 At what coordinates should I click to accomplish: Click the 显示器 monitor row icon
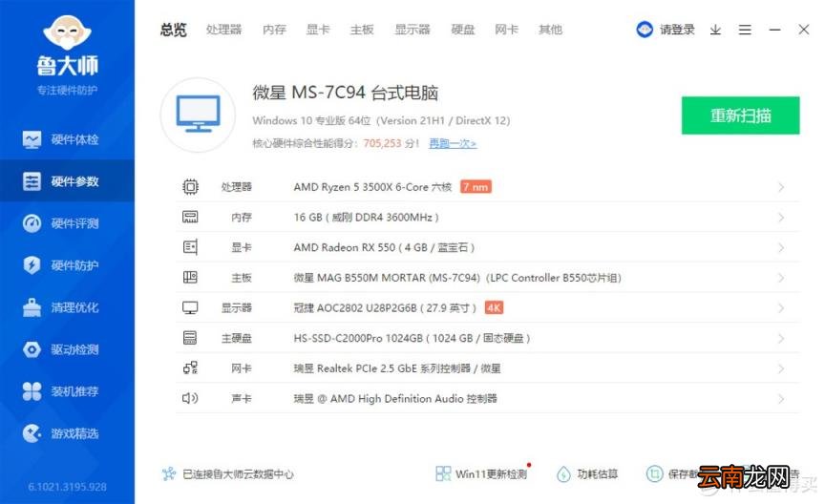[190, 307]
